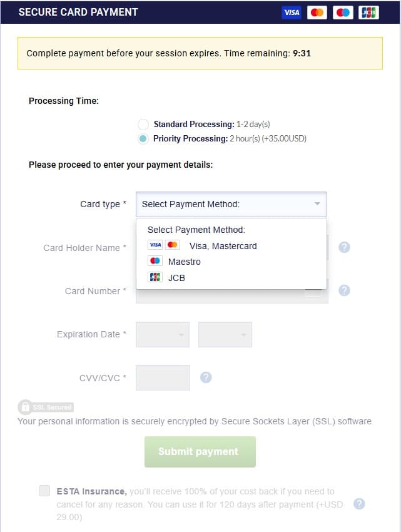This screenshot has height=532, width=401.
Task: Open help icon beside CVV/CVC field
Action: click(206, 377)
